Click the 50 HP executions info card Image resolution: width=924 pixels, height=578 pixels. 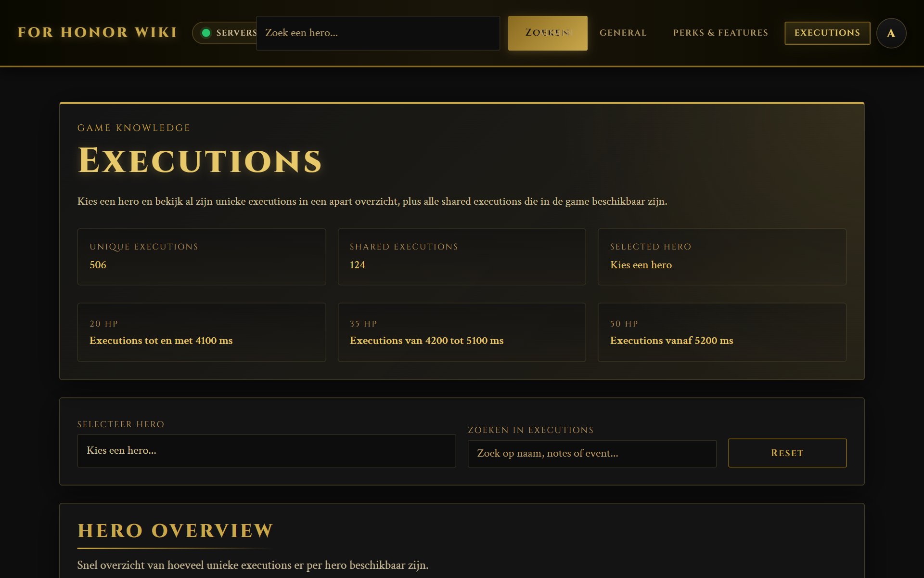click(x=722, y=332)
